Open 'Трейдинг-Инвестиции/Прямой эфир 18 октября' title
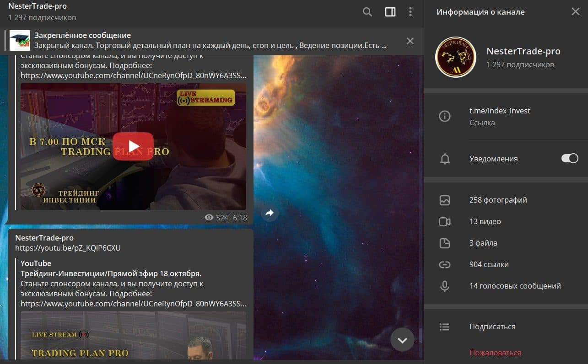The height and width of the screenshot is (364, 588). pos(111,273)
